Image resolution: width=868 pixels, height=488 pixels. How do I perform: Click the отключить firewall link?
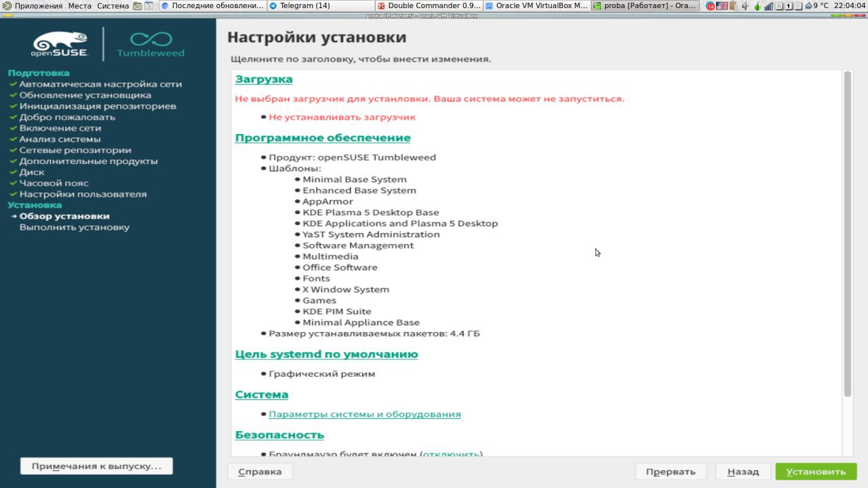(452, 454)
